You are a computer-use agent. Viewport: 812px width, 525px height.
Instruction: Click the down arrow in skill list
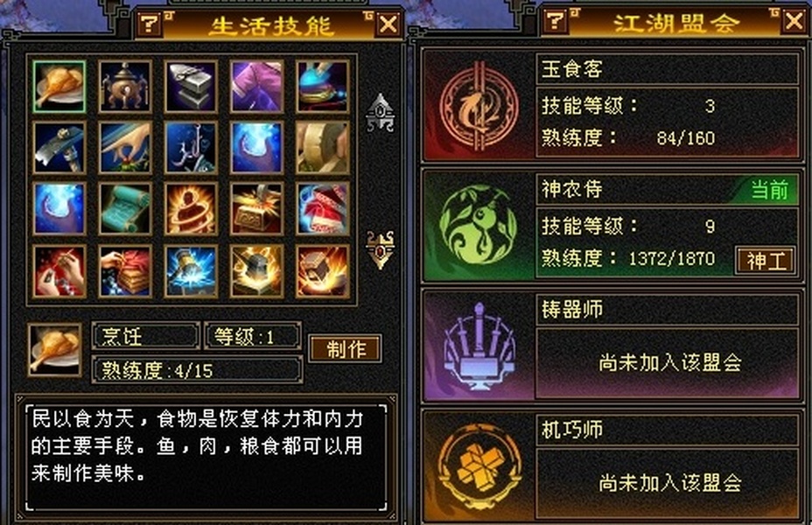pos(381,249)
